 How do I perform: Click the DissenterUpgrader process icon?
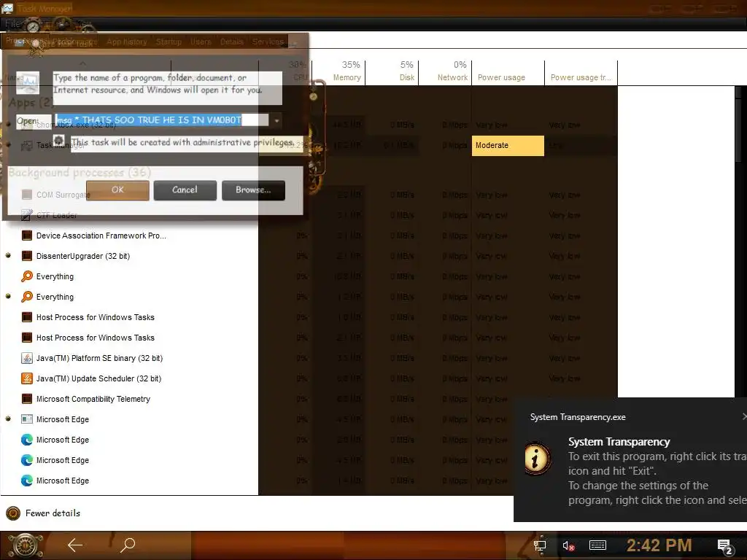[x=27, y=256]
